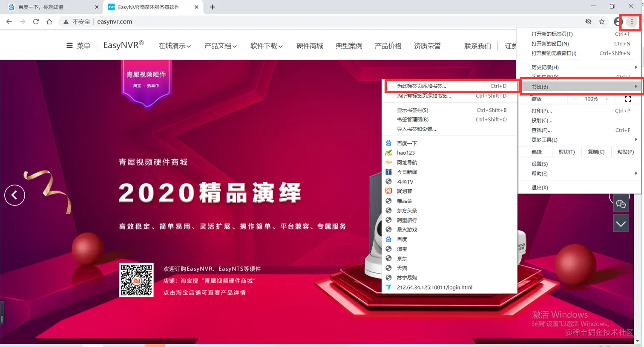Open the 苏宁易购 bookmark
Viewport: 644px width, 347px height.
point(449,278)
